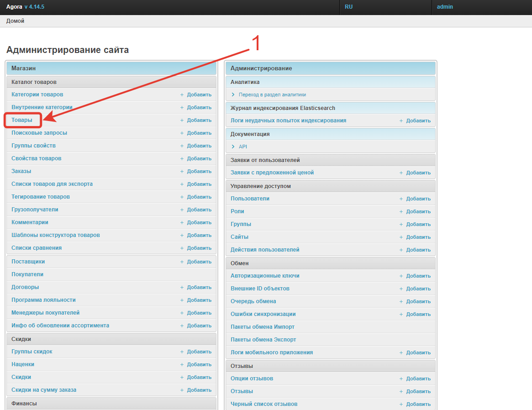Viewport: 532px width, 410px height.
Task: Click the plus icon in the Пользователи row
Action: pos(401,199)
